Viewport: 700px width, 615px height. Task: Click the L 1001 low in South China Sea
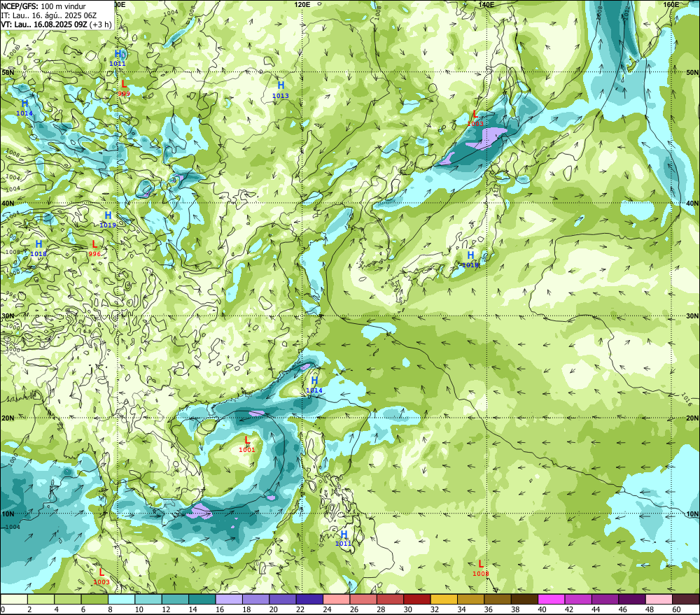[247, 444]
